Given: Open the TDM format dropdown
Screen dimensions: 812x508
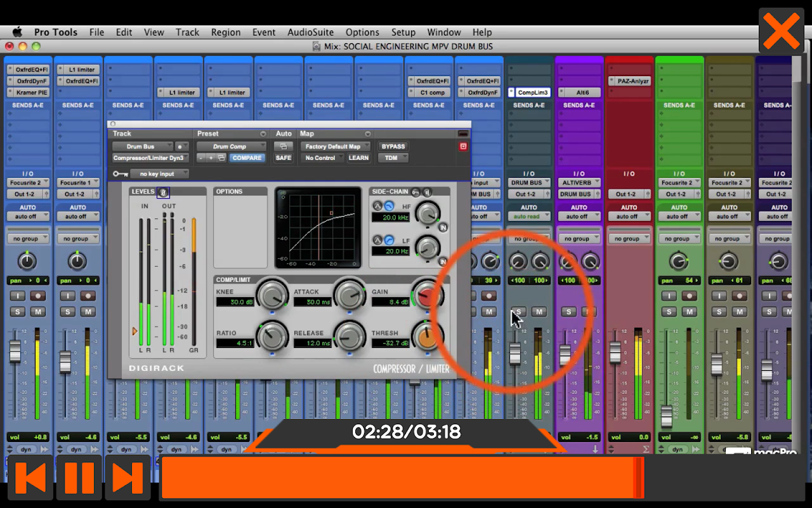Looking at the screenshot, I should click(x=393, y=157).
